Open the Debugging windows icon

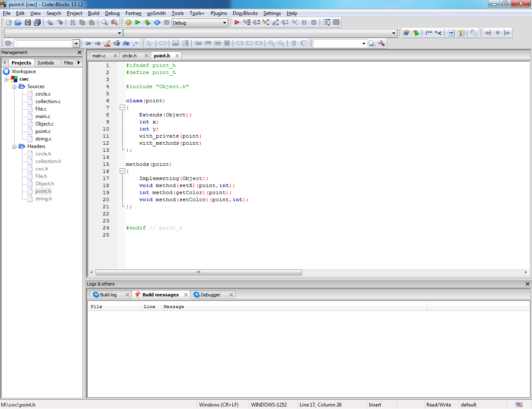(x=327, y=22)
